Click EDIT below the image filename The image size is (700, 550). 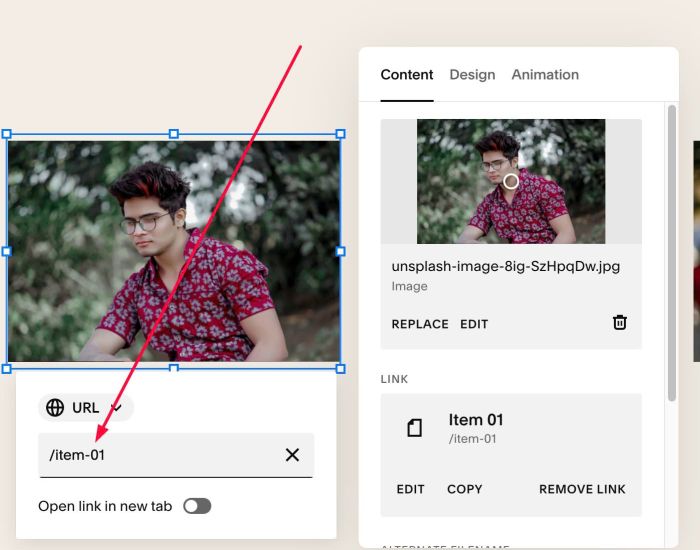pyautogui.click(x=474, y=324)
